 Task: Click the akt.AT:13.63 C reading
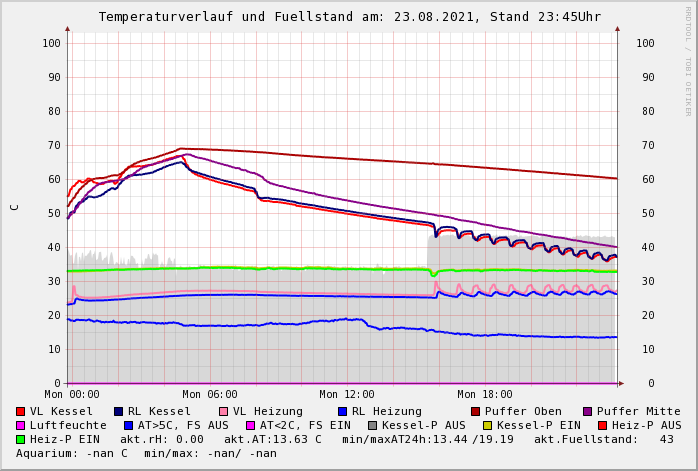coord(272,439)
